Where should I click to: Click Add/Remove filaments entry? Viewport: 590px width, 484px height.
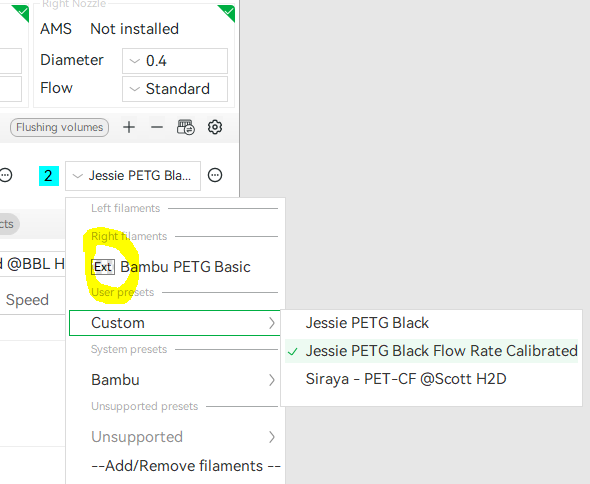(186, 466)
